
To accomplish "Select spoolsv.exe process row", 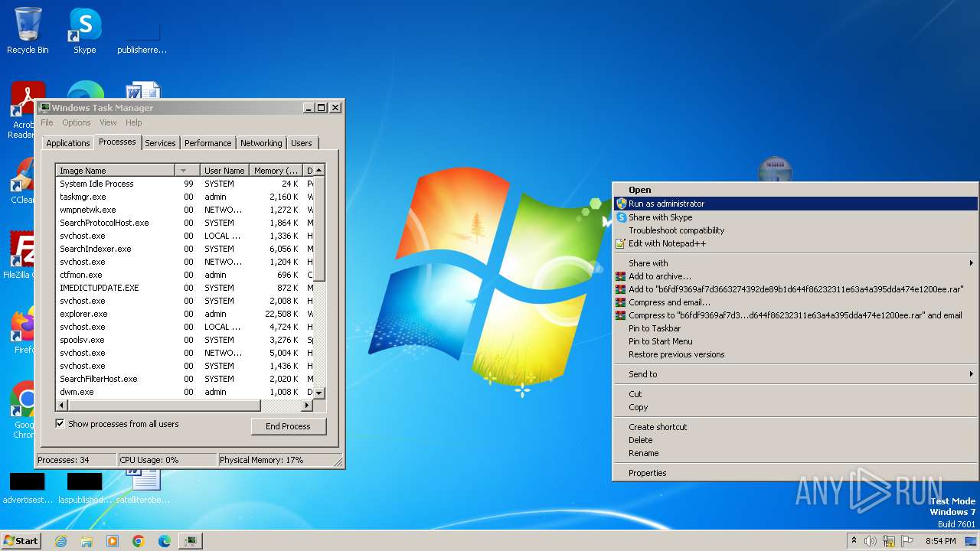I will coord(185,340).
